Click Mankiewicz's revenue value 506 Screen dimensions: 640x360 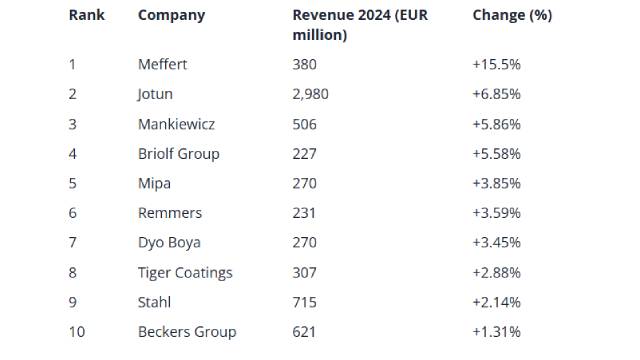pyautogui.click(x=304, y=124)
